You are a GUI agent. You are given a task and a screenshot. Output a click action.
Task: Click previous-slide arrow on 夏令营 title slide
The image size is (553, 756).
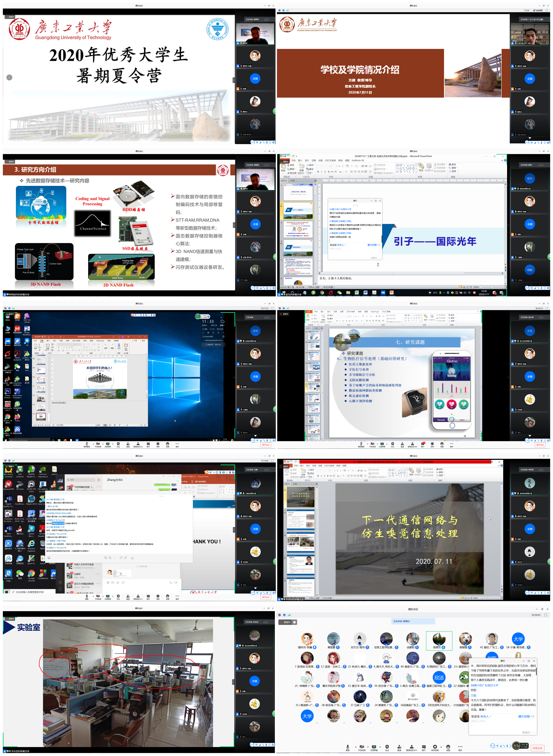(x=9, y=77)
